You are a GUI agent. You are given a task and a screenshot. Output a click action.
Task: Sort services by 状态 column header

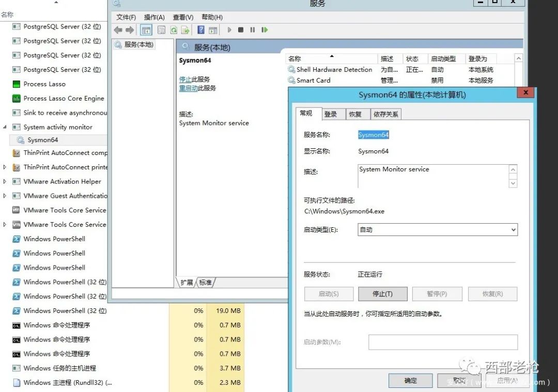[x=415, y=59]
